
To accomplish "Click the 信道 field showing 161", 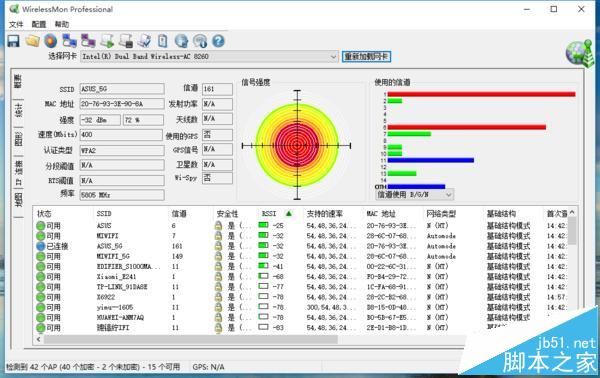I will 217,89.
